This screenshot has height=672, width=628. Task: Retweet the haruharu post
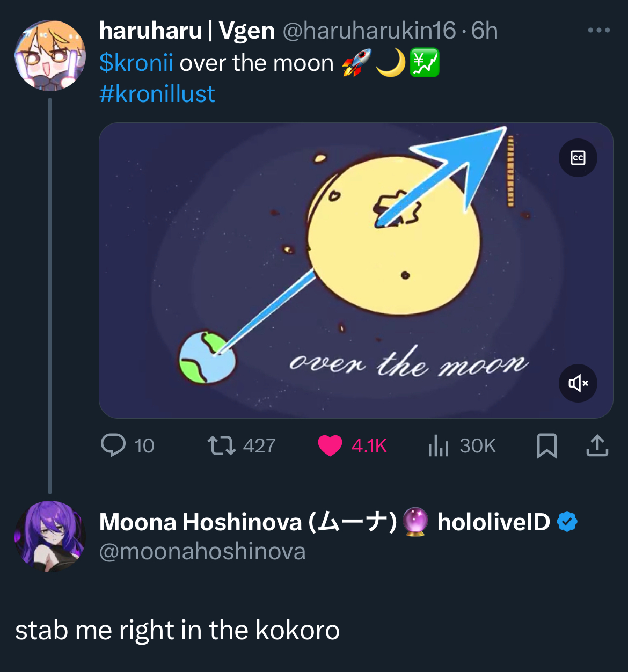[221, 445]
